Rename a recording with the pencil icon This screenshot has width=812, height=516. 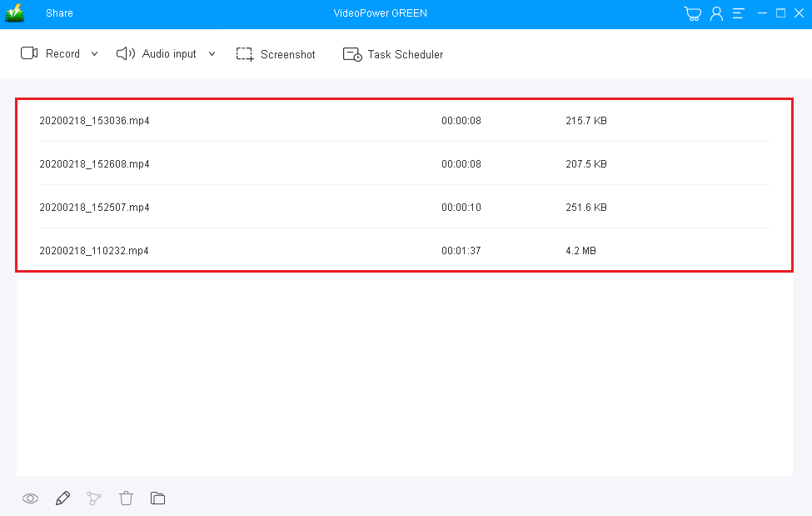(x=62, y=498)
